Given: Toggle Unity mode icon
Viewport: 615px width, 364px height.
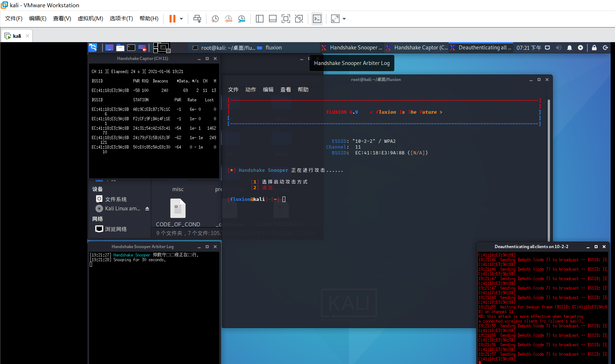Looking at the screenshot, I should coord(299,19).
